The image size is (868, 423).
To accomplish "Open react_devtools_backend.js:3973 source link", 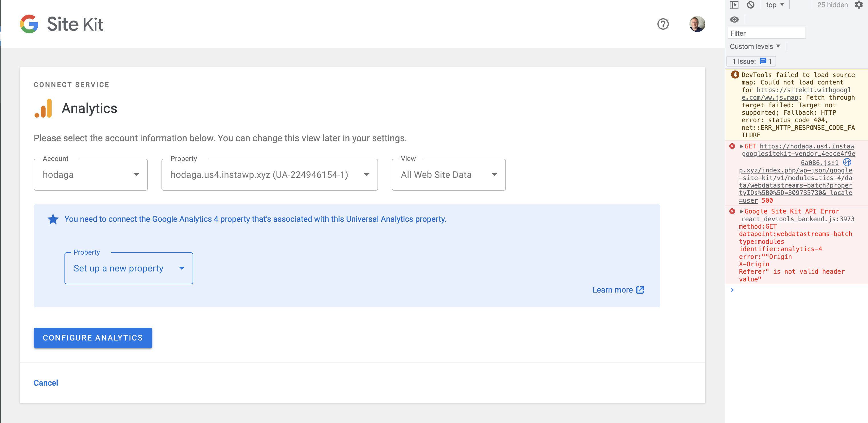I will pos(798,219).
